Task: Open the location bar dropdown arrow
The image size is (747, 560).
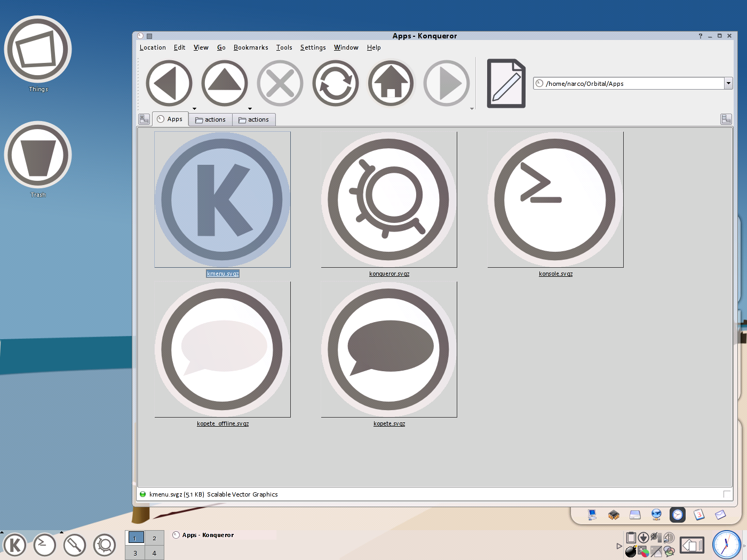Action: coord(728,83)
